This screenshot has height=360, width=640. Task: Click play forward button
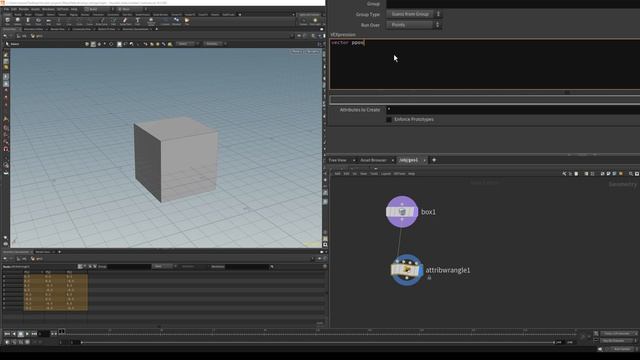27,334
